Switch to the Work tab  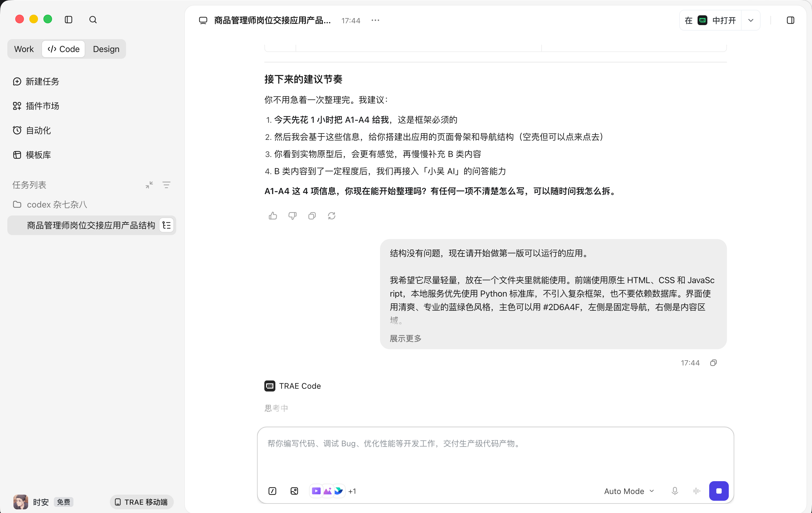tap(24, 49)
